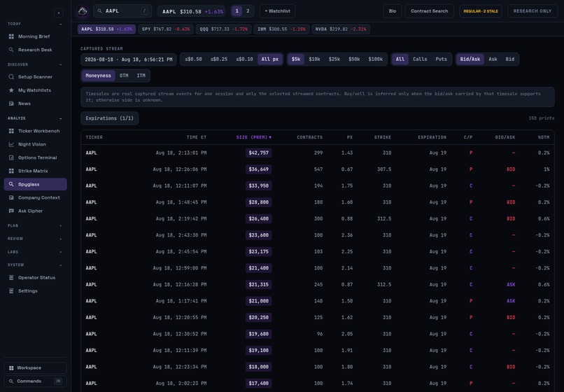Switch to workspace tab 1
This screenshot has width=564, height=392.
tap(237, 11)
